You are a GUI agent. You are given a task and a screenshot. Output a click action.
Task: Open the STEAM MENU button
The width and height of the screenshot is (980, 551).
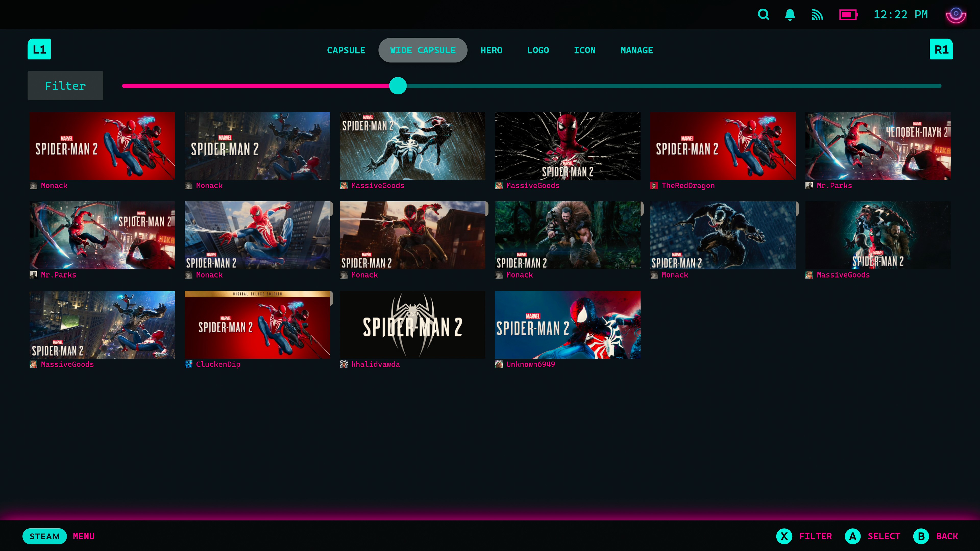click(44, 536)
